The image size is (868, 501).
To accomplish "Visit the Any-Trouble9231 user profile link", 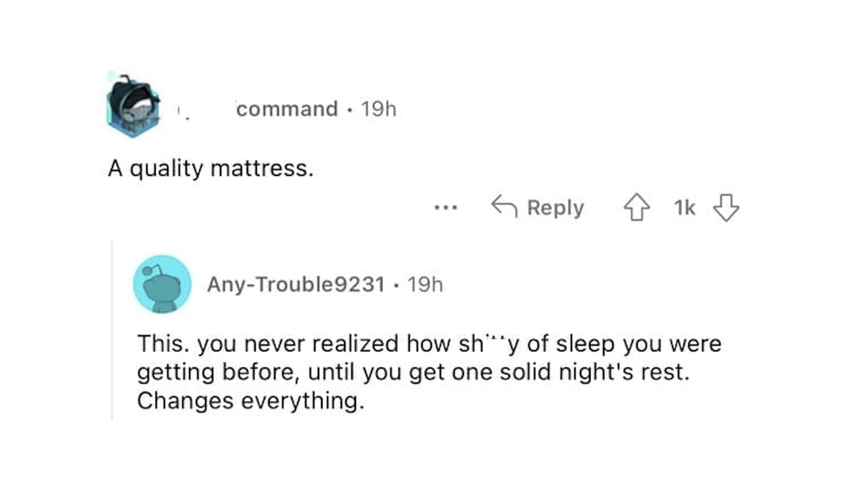I will [296, 284].
